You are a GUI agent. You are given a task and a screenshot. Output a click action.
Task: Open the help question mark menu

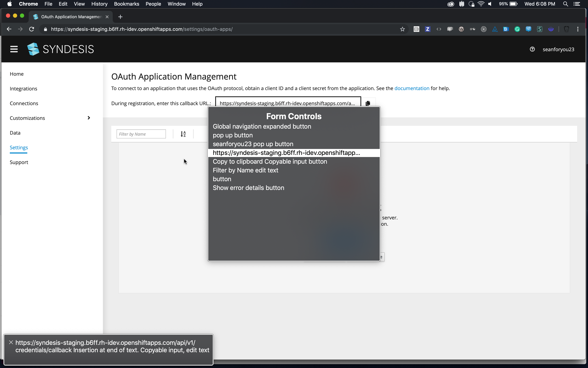[532, 49]
